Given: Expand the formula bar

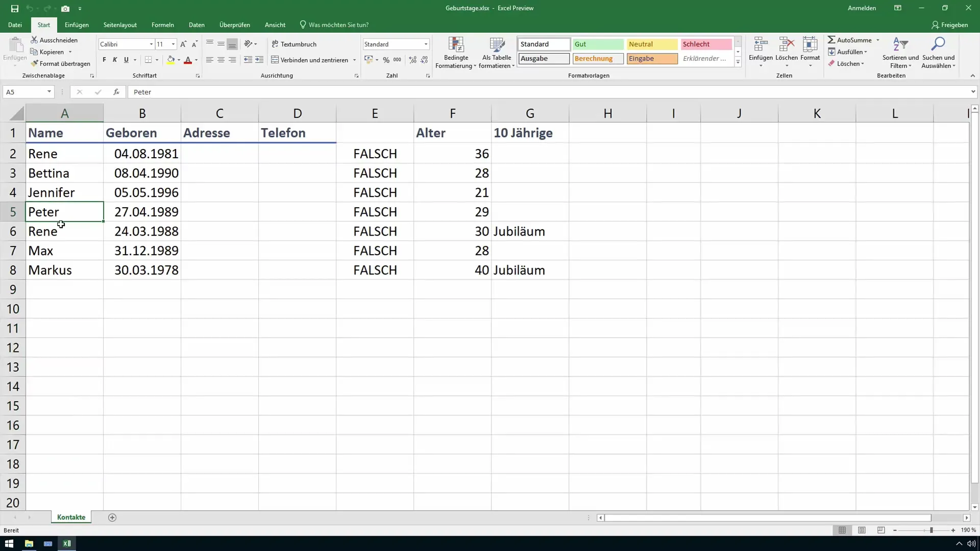Looking at the screenshot, I should [x=973, y=92].
